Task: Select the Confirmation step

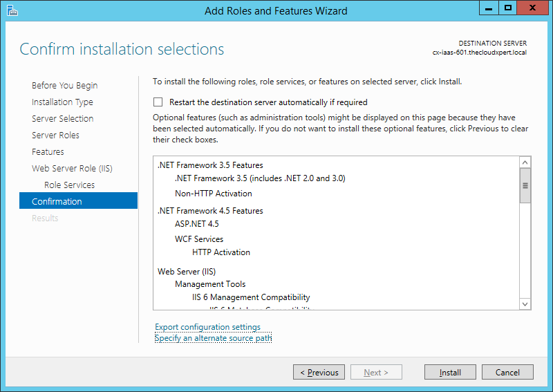Action: pyautogui.click(x=57, y=202)
